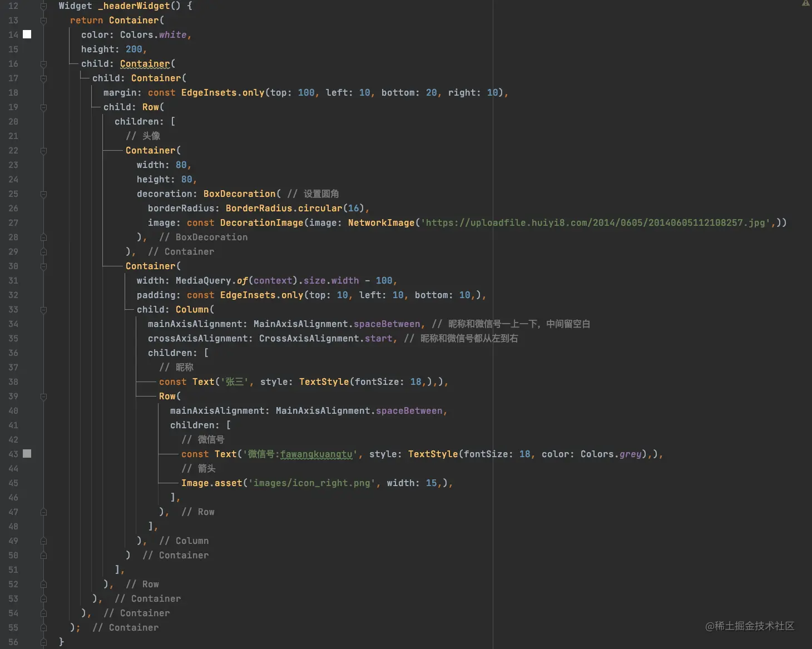
Task: Click the MediaQuery identifier on line 31
Action: 202,281
